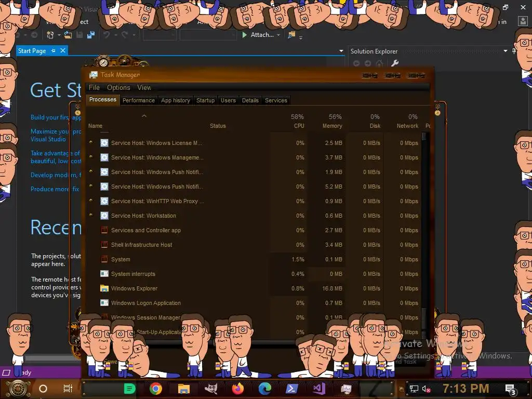Expand Service Host: Windows Management row

point(91,157)
